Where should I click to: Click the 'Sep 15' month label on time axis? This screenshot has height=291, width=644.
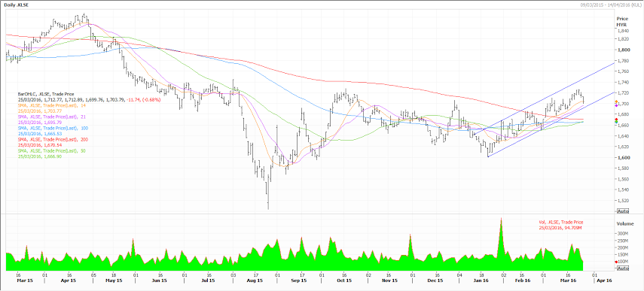pos(299,280)
